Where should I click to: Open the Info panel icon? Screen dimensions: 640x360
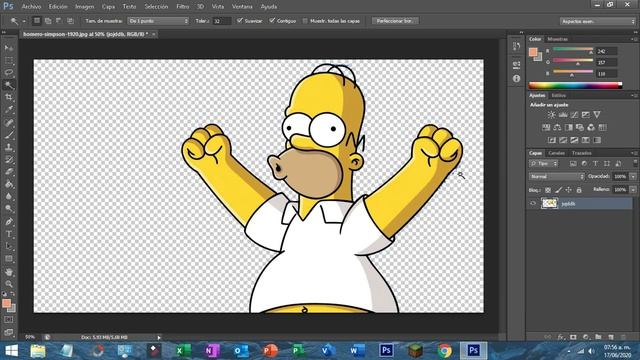516,78
